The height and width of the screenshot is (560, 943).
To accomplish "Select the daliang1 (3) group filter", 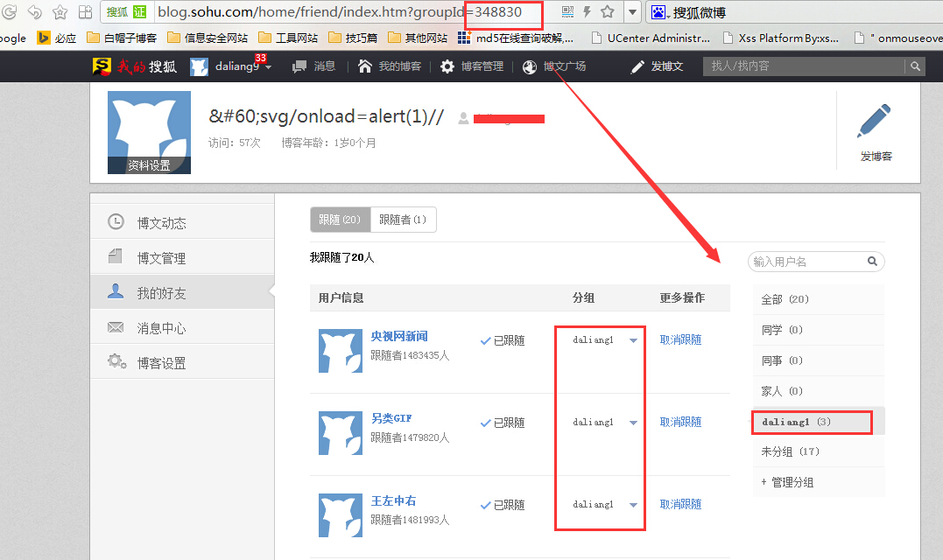I will [x=819, y=422].
